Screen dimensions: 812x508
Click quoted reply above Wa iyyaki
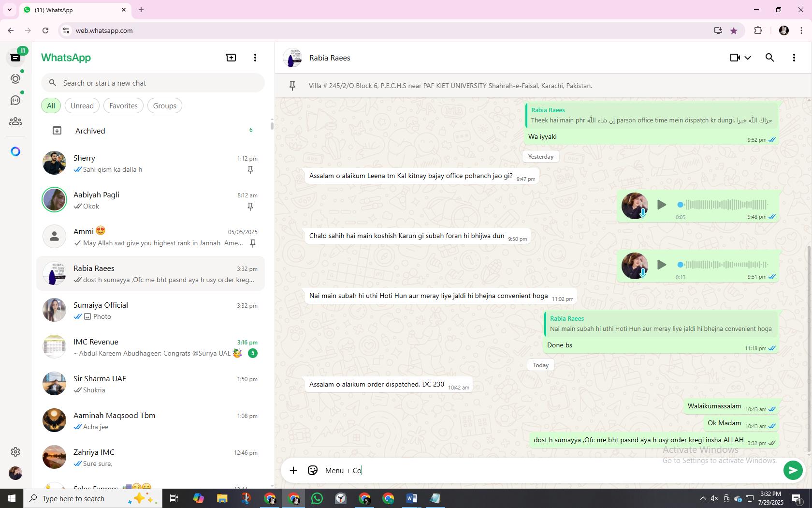pos(652,116)
